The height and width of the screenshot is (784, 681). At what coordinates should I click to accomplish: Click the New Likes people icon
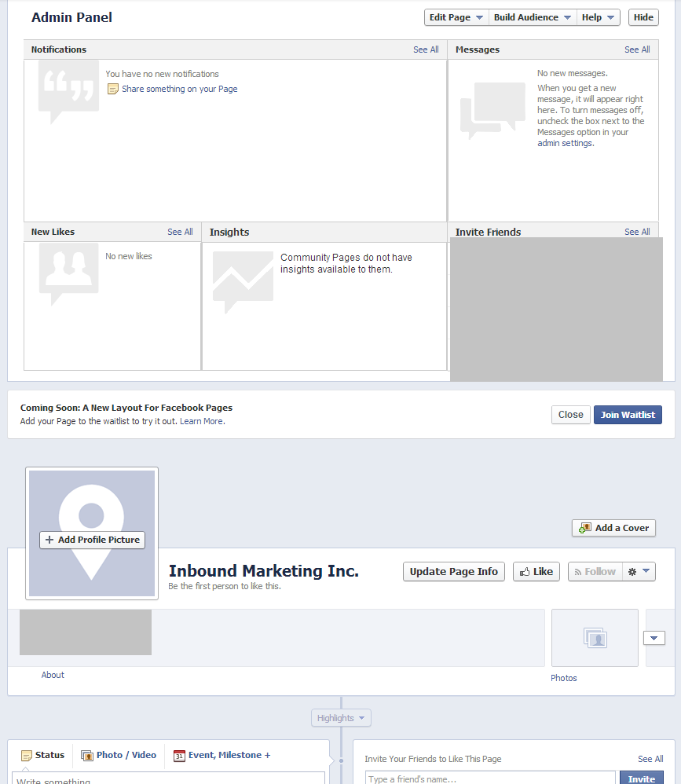point(68,273)
